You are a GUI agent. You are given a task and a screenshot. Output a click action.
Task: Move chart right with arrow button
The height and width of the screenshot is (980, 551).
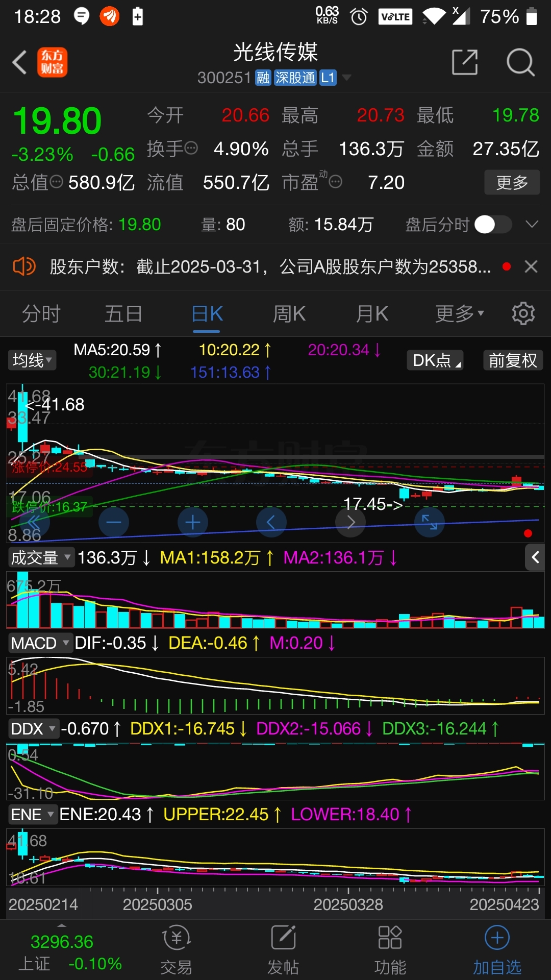350,522
